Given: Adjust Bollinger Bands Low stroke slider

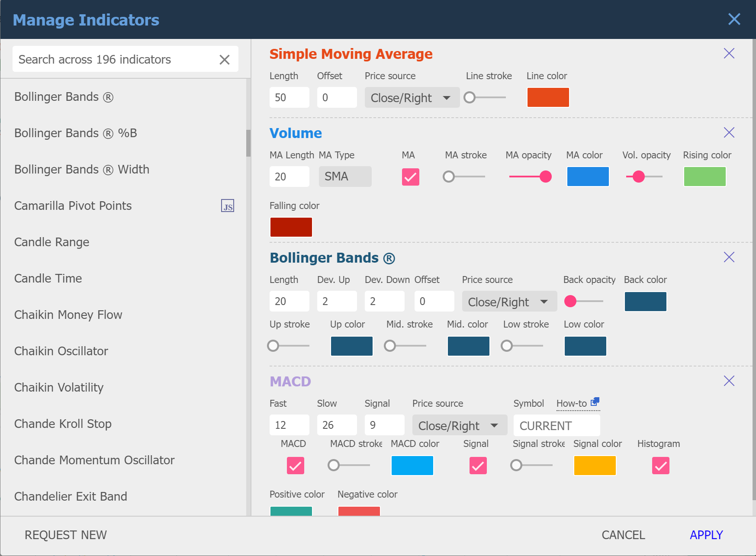Looking at the screenshot, I should (522, 346).
